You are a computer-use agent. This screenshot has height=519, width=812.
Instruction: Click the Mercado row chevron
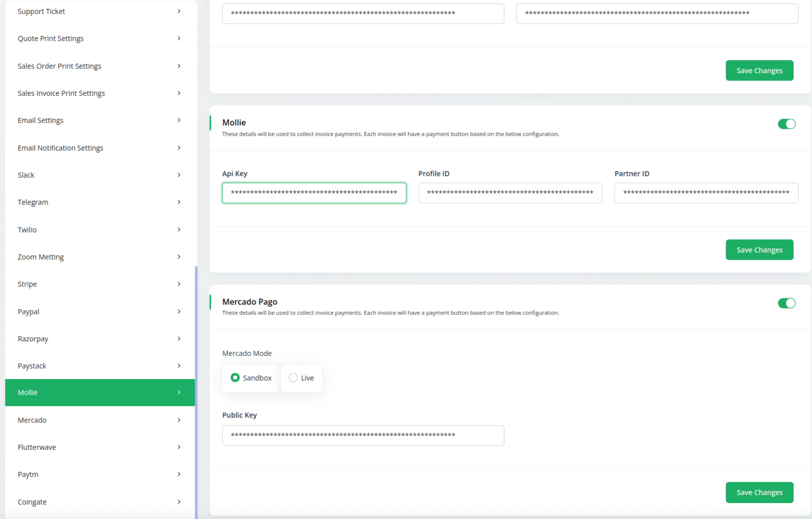pyautogui.click(x=179, y=420)
